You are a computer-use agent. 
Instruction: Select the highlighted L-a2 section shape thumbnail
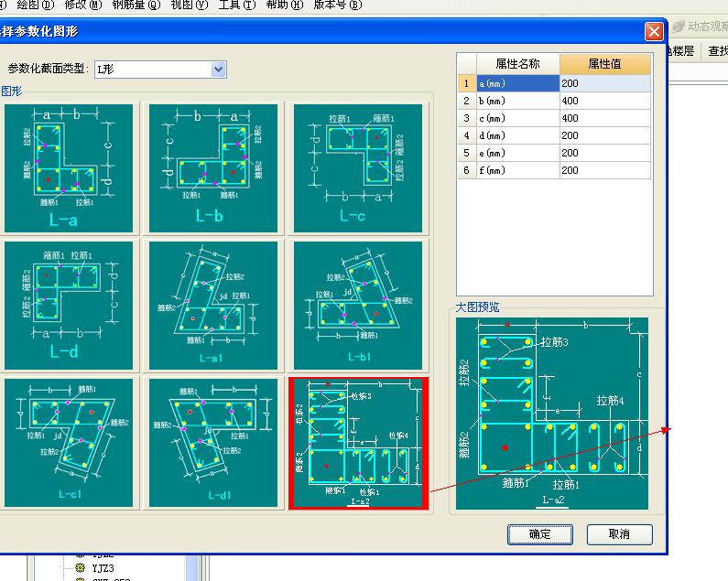[358, 443]
